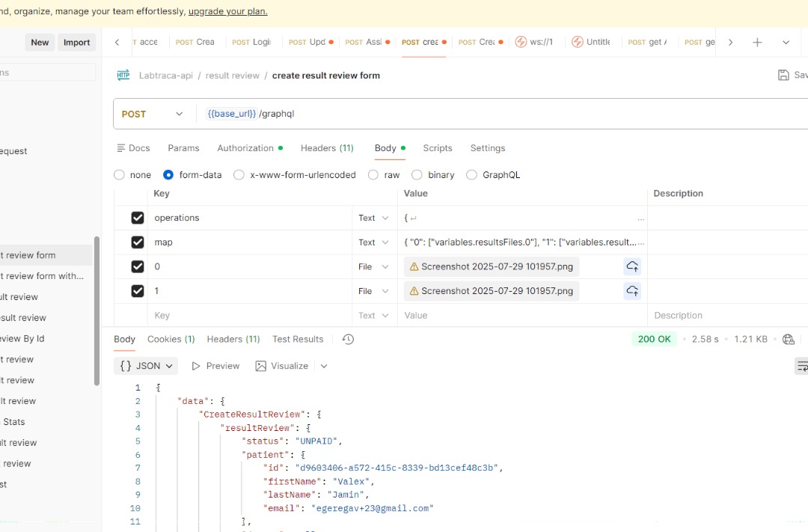
Task: Open the JSON format dropdown
Action: 146,366
